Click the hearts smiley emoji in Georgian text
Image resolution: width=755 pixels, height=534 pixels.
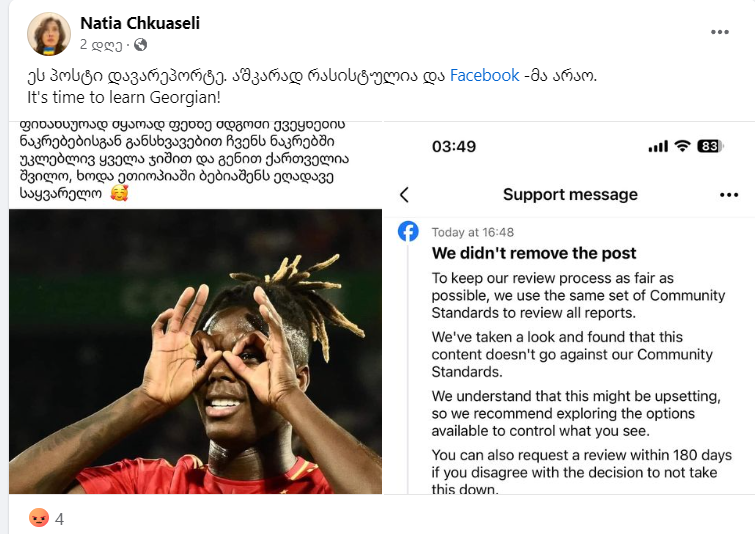[119, 193]
